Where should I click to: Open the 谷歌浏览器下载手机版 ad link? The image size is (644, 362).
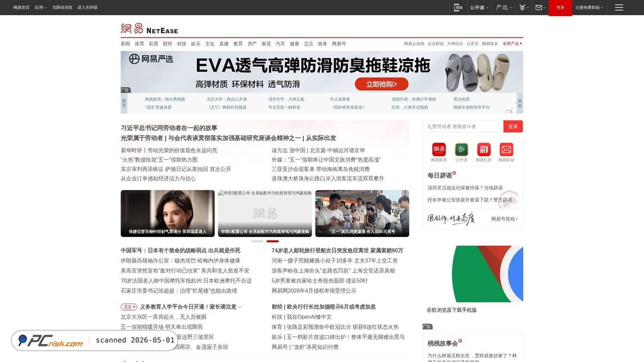point(451,310)
